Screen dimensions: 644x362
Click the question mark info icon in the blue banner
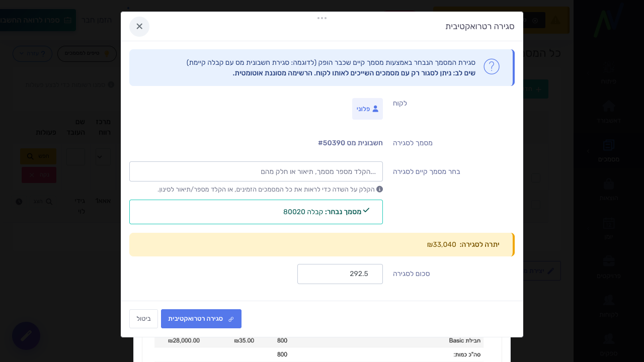pyautogui.click(x=492, y=67)
